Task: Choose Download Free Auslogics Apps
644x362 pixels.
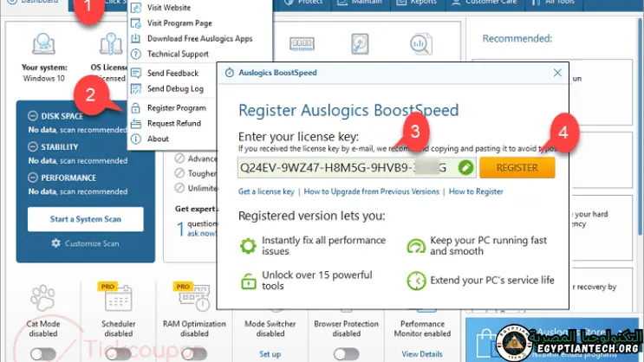Action: (x=200, y=39)
